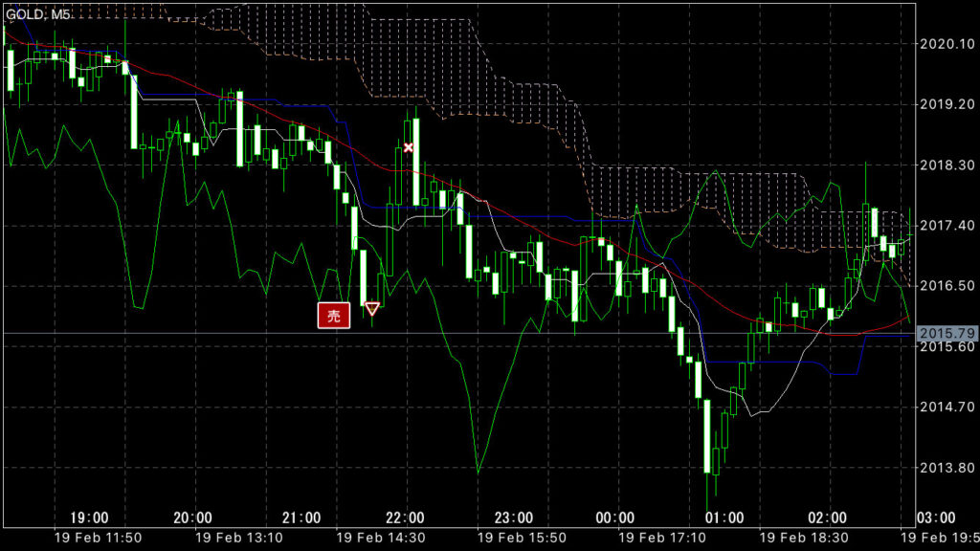This screenshot has height=551, width=980.
Task: Click price scale value 2014.70
Action: (947, 407)
